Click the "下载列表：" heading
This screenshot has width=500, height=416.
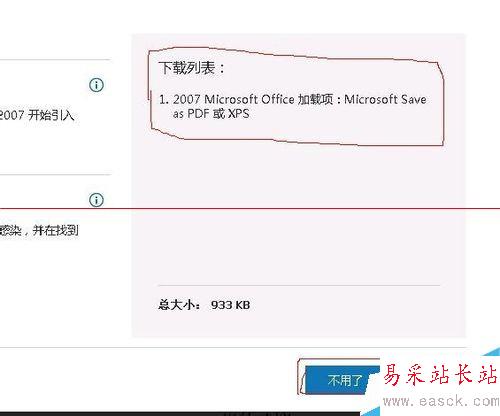(192, 68)
